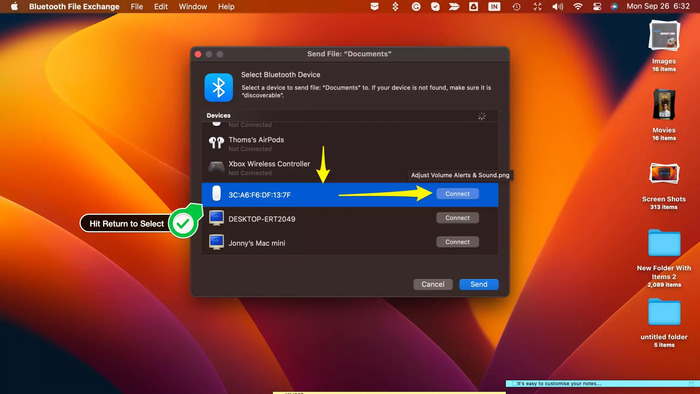
Task: Click Jonny's Mac mini computer icon
Action: (217, 242)
